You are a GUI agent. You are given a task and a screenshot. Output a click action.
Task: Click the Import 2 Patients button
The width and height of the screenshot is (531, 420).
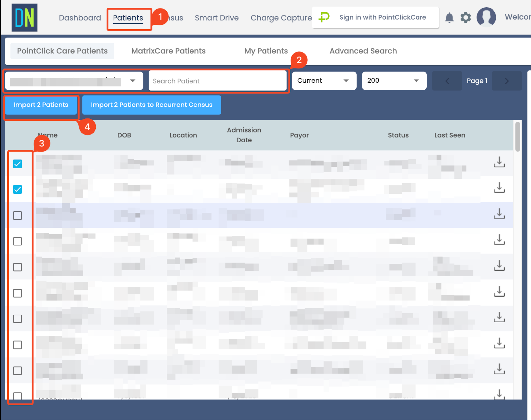tap(40, 105)
